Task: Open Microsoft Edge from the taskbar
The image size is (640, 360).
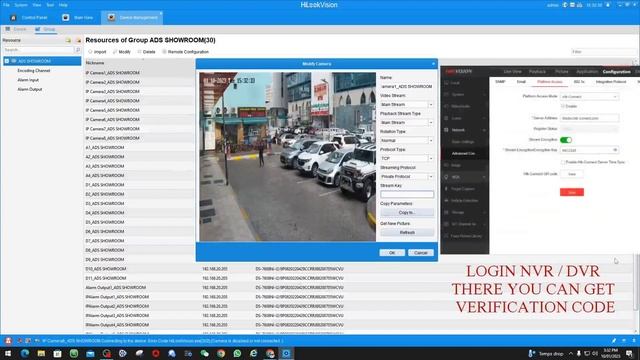Action: pos(25,353)
